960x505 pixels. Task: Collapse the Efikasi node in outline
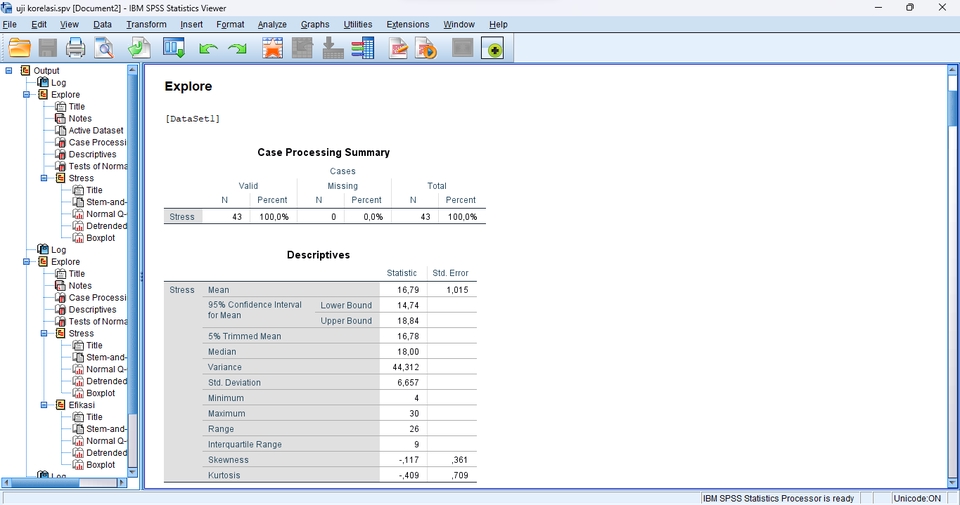pyautogui.click(x=44, y=405)
